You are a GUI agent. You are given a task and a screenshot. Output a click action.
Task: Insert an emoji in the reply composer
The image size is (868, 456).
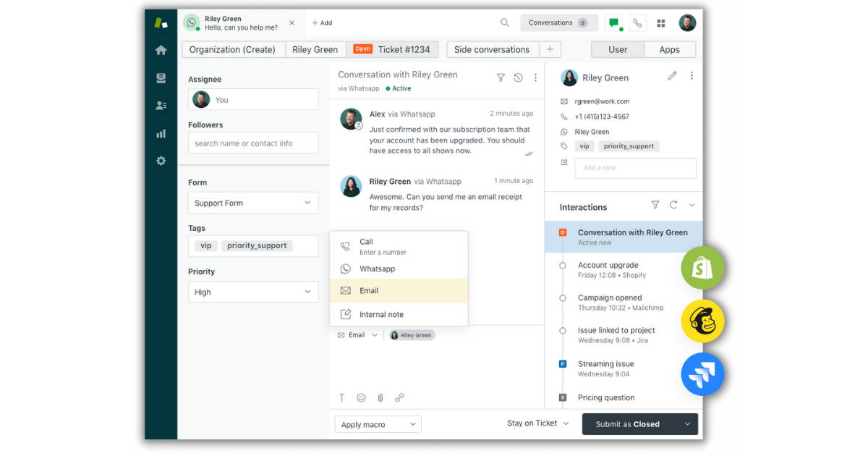point(361,397)
